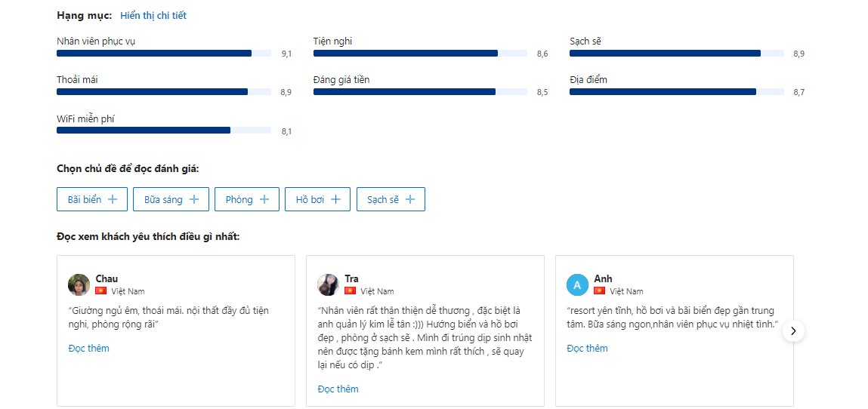Viewport: 868px width, 409px height.
Task: Toggle the Hồ bơi topic filter
Action: click(317, 199)
